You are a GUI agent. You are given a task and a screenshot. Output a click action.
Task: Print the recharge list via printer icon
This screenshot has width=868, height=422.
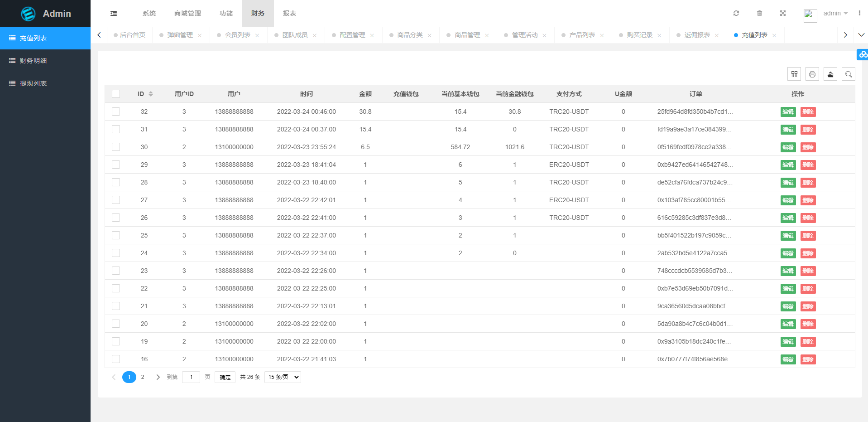[x=812, y=73]
